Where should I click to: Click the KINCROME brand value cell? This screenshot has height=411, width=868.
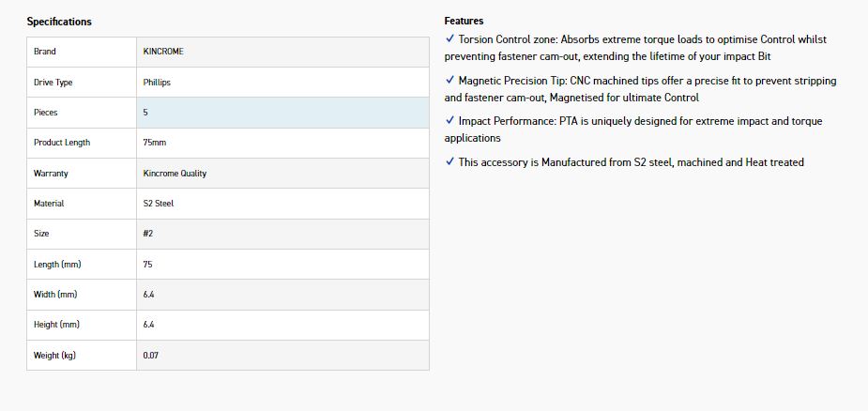point(163,52)
